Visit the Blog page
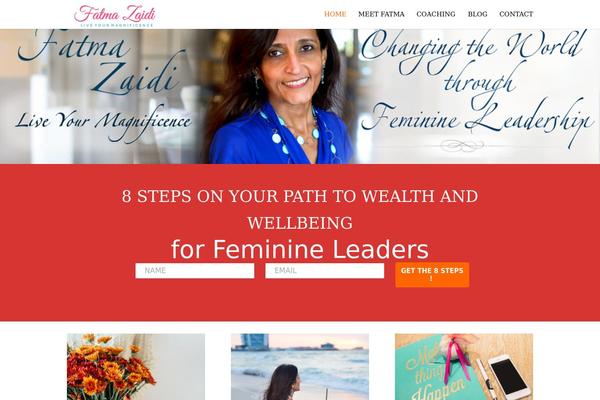 (478, 14)
